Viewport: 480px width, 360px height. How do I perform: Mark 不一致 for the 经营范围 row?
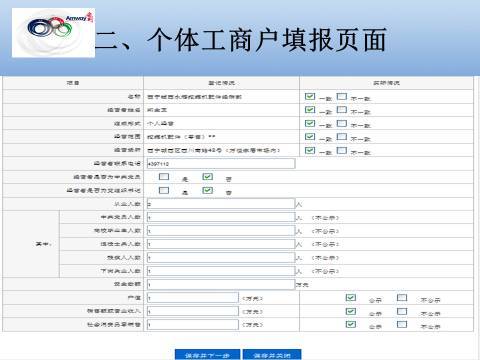click(342, 137)
